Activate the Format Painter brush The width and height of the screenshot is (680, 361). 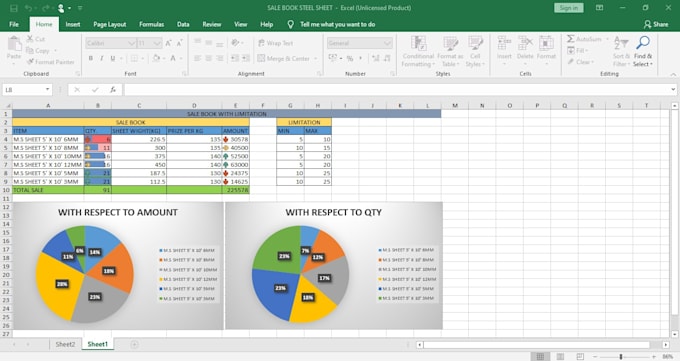[x=50, y=62]
